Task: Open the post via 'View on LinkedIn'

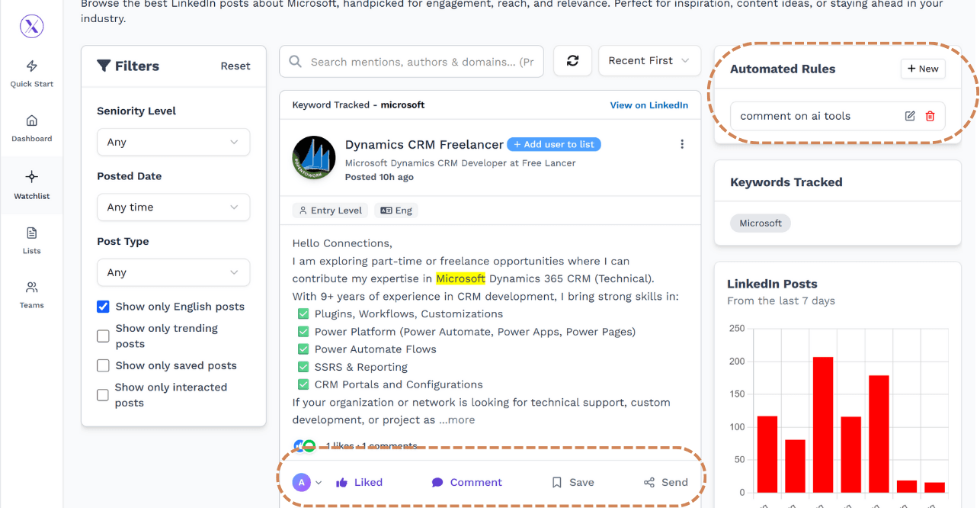Action: pos(649,104)
